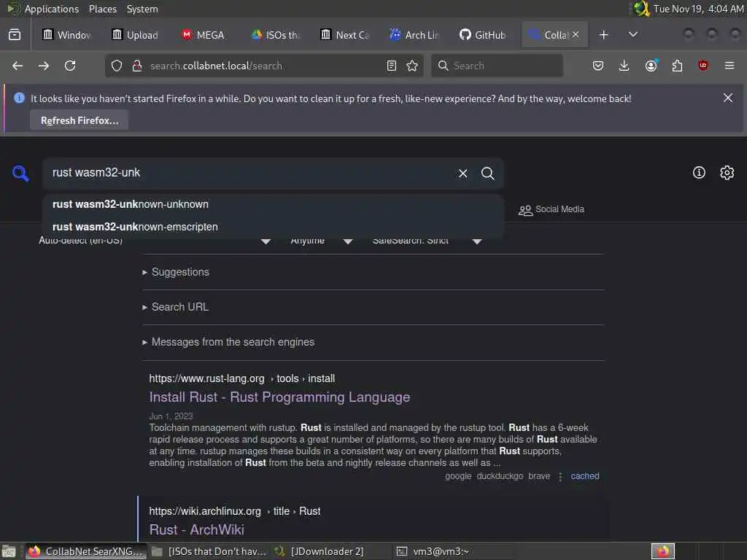Image resolution: width=747 pixels, height=560 pixels.
Task: Close the Collab tab
Action: click(576, 34)
